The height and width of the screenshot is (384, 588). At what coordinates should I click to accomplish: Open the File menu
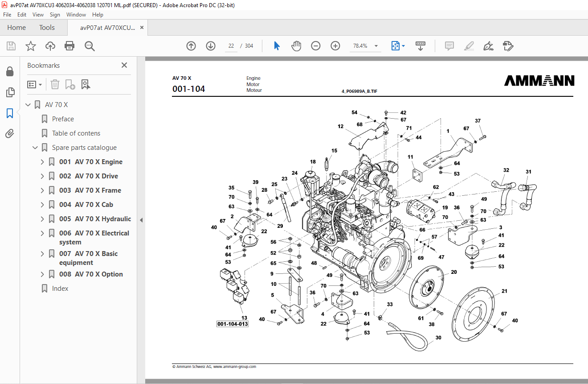[7, 15]
